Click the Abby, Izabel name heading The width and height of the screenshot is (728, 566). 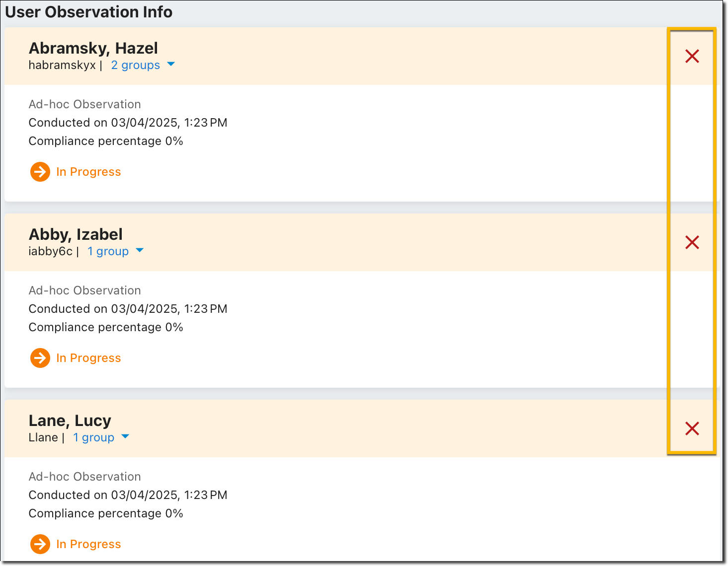coord(76,234)
